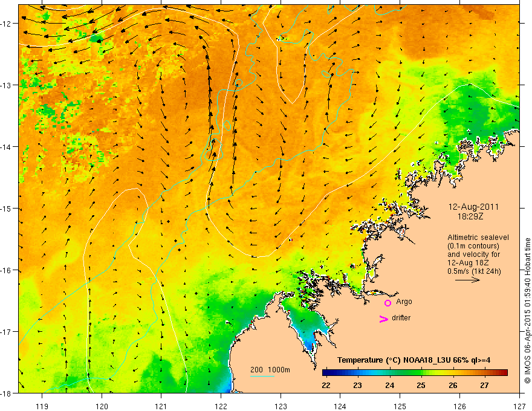Click the longitude axis label '126'
Image resolution: width=532 pixels, height=411 pixels.
click(459, 406)
